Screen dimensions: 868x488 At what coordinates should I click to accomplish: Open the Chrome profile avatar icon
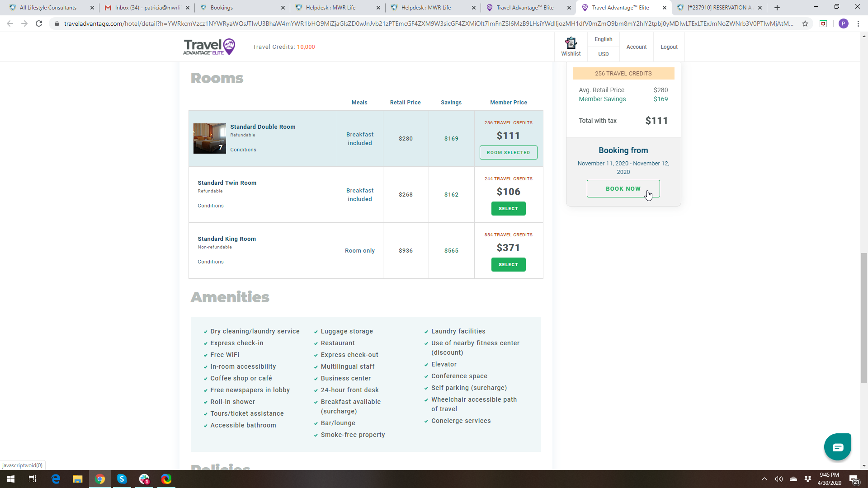click(x=843, y=23)
